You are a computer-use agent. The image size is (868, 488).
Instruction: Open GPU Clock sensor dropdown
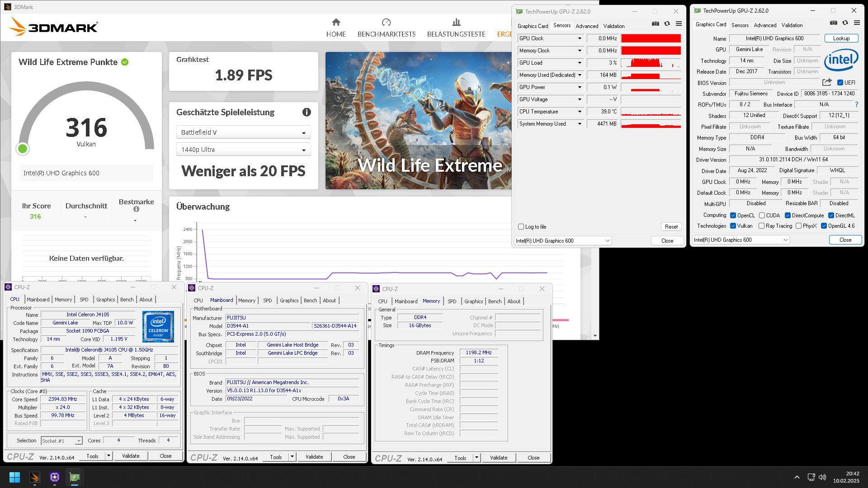tap(579, 38)
